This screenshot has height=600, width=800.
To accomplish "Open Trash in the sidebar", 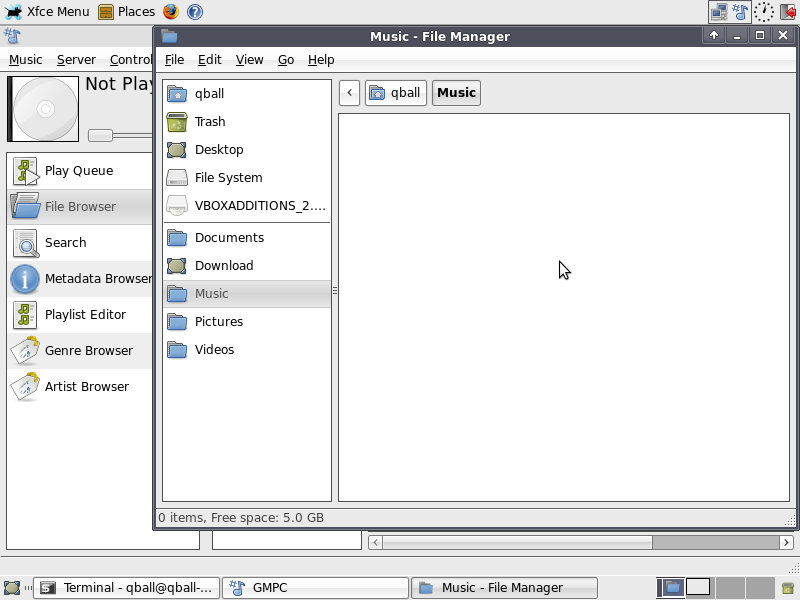I will [x=247, y=121].
